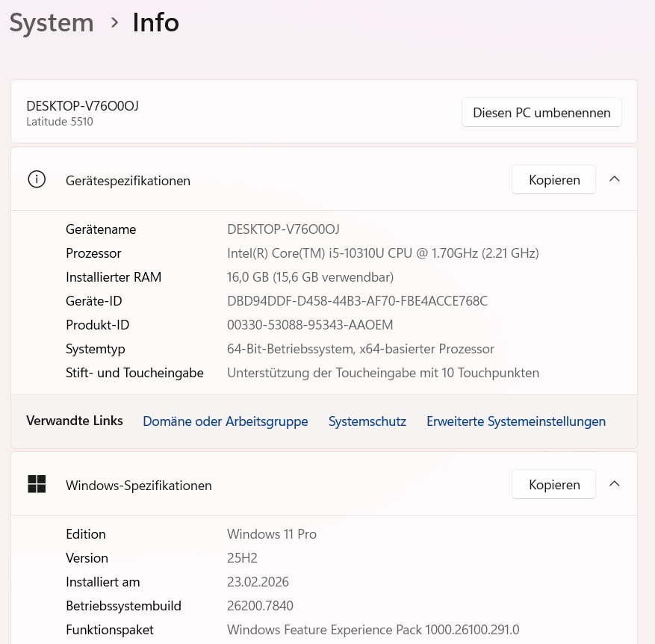Open the Systemschutz link
The image size is (655, 644).
[x=367, y=421]
